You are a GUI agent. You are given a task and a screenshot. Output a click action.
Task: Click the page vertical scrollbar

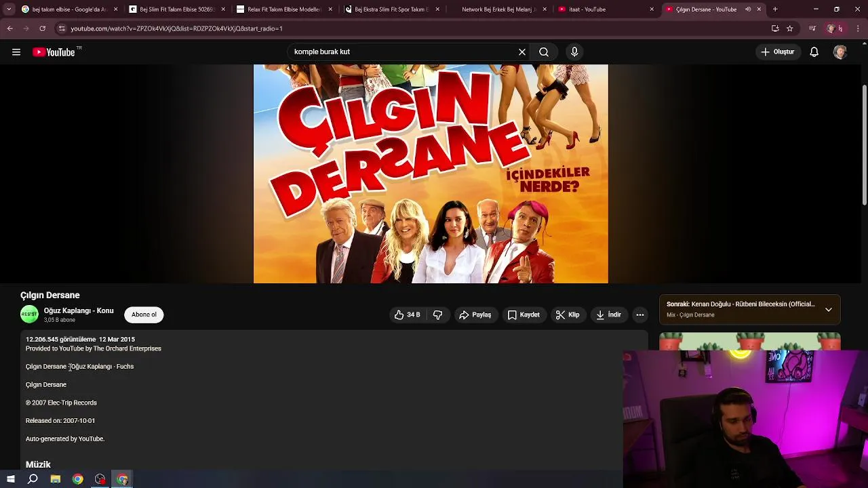pos(864,145)
